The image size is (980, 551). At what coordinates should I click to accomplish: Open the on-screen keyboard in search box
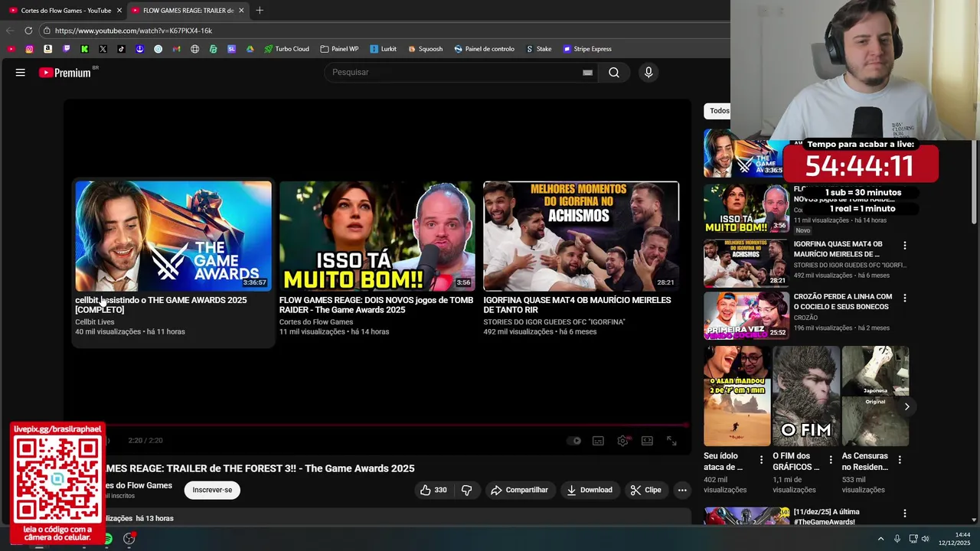587,73
